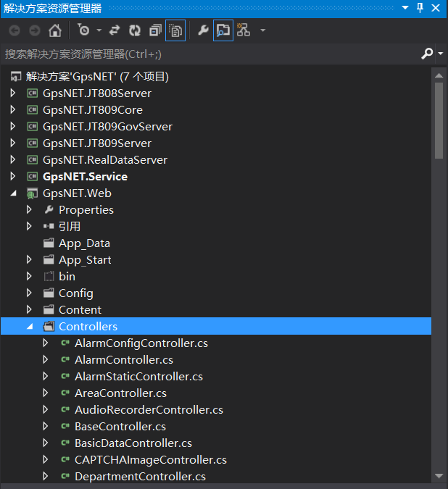
Task: Toggle the Show All Files button
Action: coord(175,30)
